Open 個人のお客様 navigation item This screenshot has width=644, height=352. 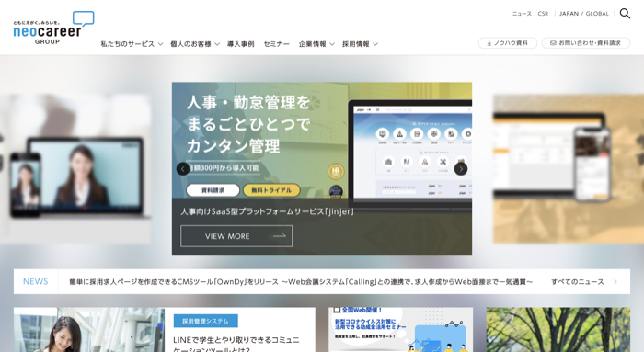(x=191, y=44)
